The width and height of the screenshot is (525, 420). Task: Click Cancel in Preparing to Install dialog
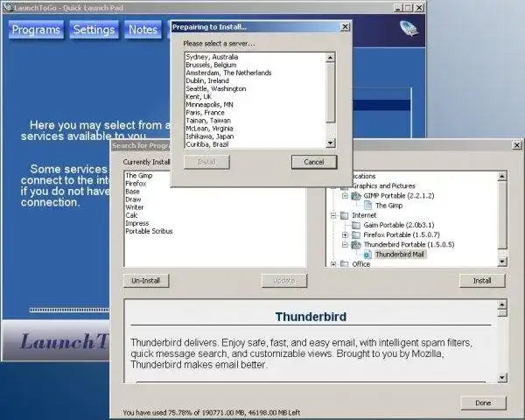(314, 162)
